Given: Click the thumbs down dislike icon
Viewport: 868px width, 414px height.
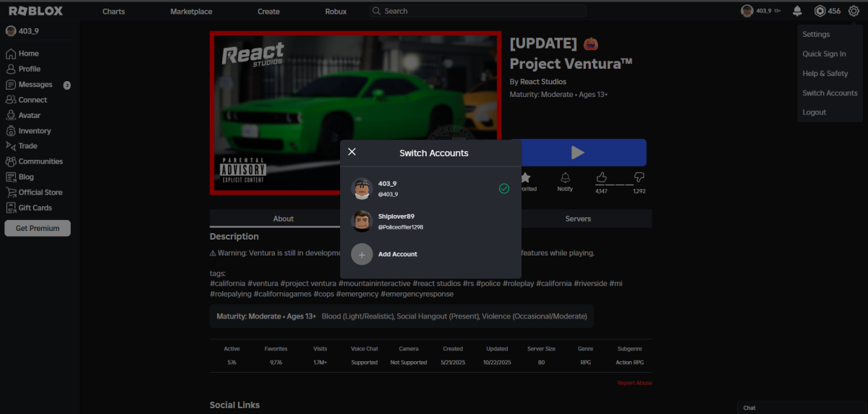Looking at the screenshot, I should coord(639,177).
